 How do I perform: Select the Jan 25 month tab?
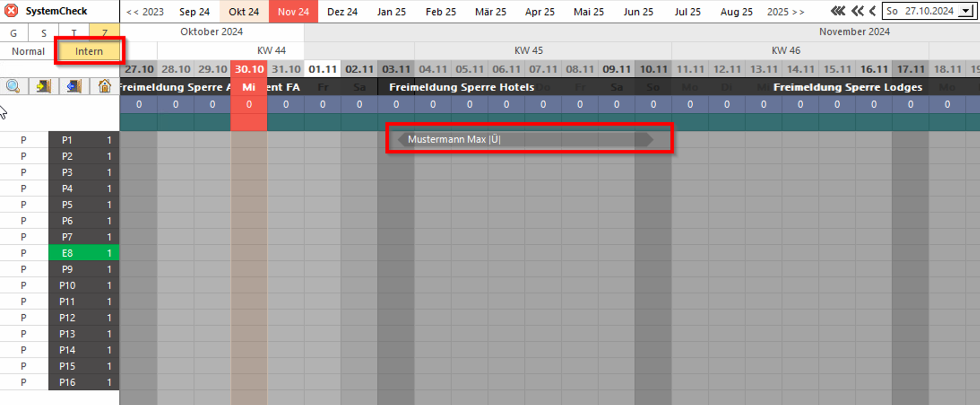(x=391, y=11)
